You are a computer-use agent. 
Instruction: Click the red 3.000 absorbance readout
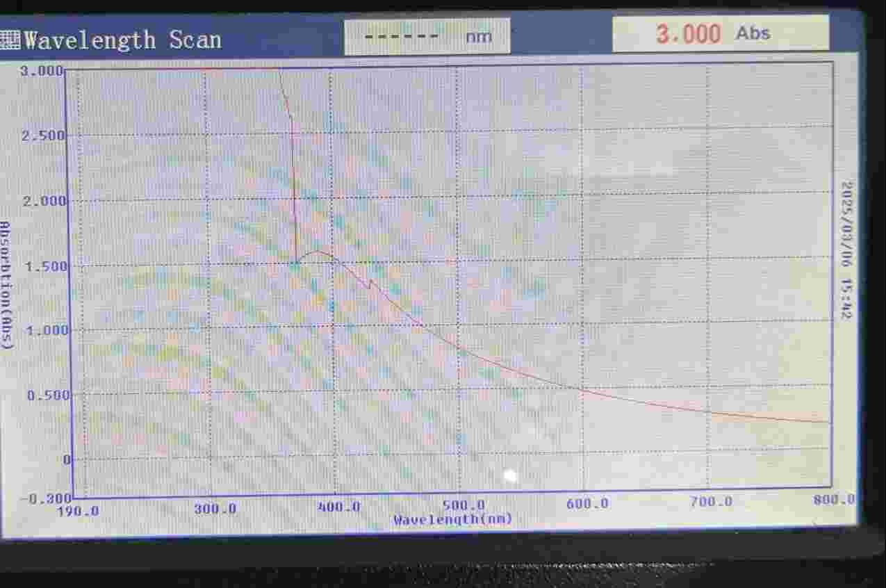coord(689,32)
